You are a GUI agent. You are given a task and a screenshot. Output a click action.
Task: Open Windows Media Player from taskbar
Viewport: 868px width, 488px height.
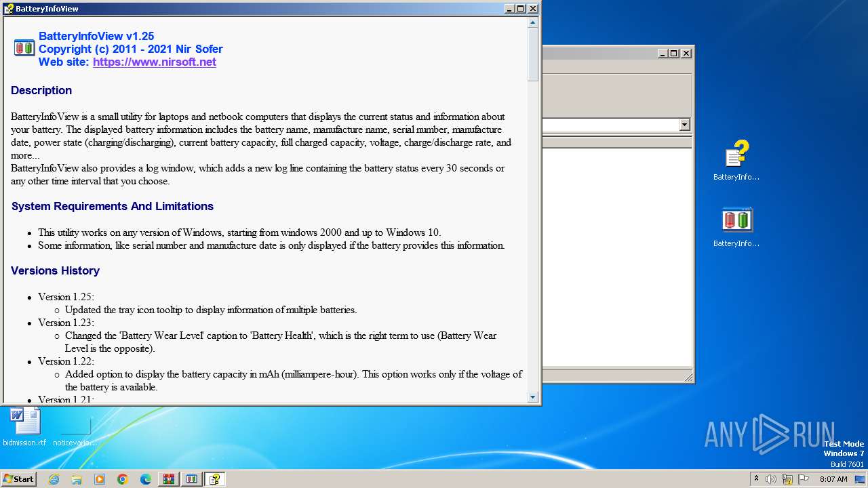coord(100,479)
